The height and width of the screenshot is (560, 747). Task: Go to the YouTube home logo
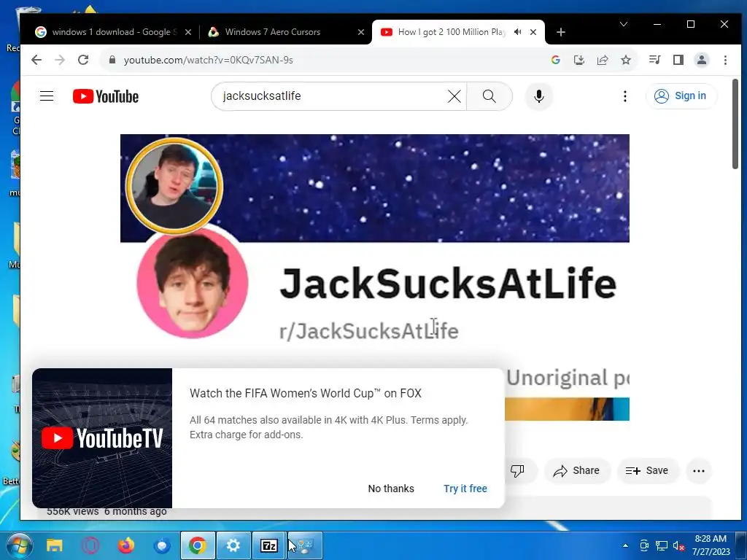point(106,96)
